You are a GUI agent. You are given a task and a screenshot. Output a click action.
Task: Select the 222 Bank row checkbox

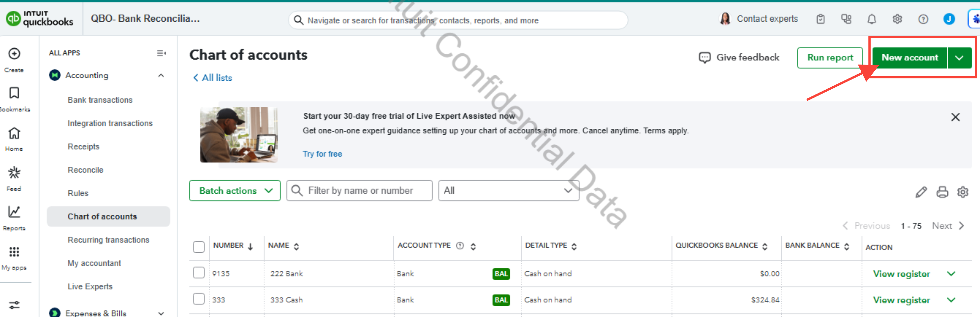click(x=199, y=273)
